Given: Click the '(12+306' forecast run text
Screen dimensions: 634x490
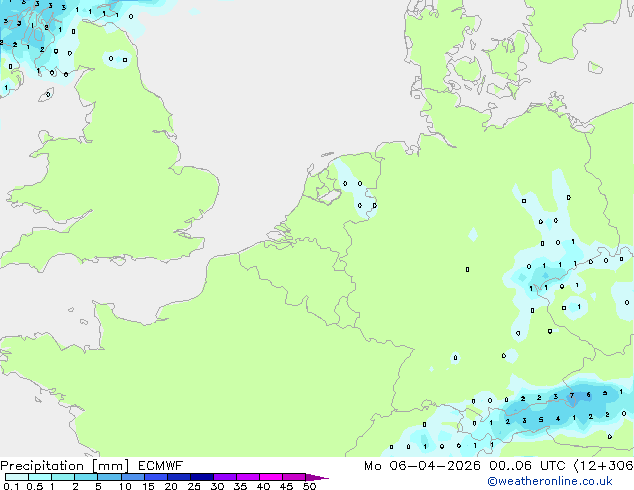Looking at the screenshot, I should tap(604, 466).
